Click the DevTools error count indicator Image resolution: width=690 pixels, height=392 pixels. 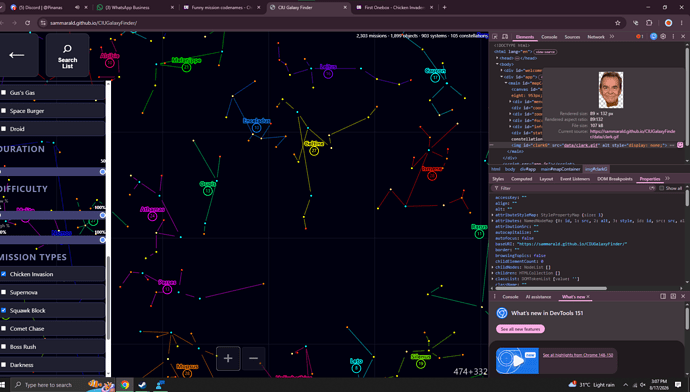click(x=639, y=37)
